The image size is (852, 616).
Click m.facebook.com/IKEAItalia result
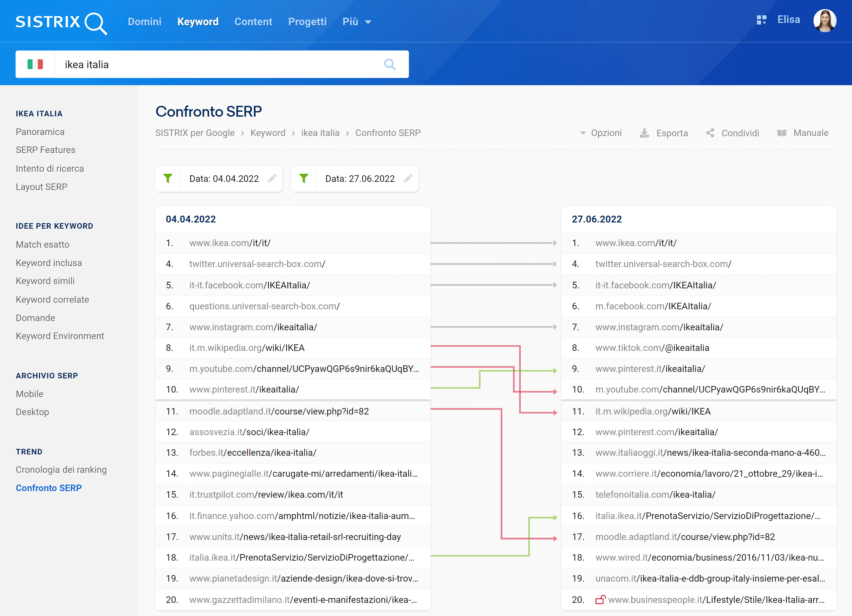tap(653, 306)
